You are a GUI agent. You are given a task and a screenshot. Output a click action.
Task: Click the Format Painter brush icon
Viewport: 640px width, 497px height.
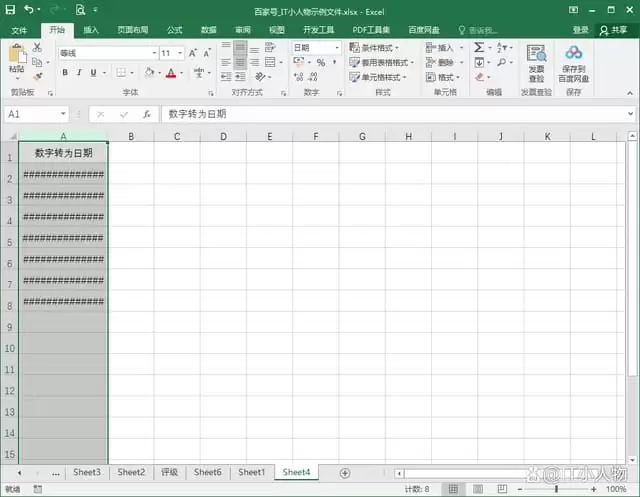point(38,76)
